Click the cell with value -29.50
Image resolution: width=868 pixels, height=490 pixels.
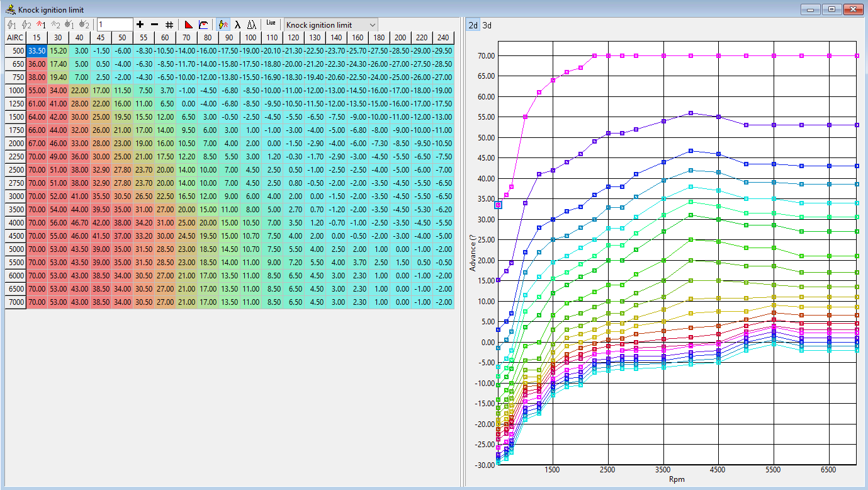click(443, 50)
